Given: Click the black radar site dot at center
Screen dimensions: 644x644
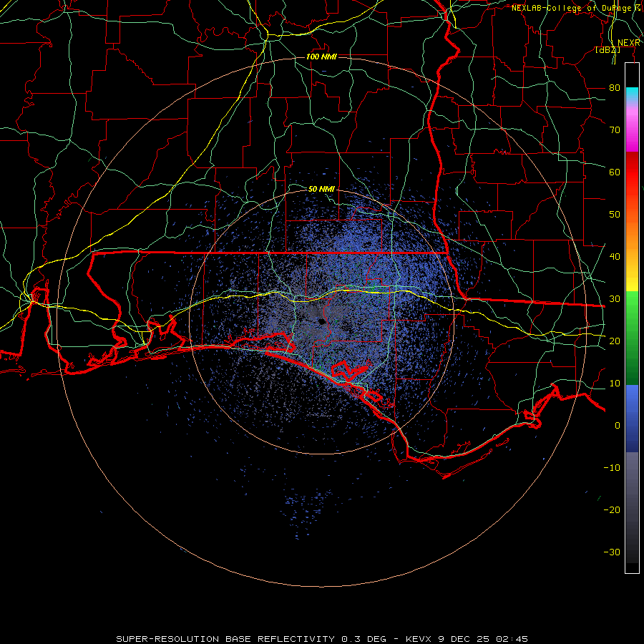Looking at the screenshot, I should (322, 321).
